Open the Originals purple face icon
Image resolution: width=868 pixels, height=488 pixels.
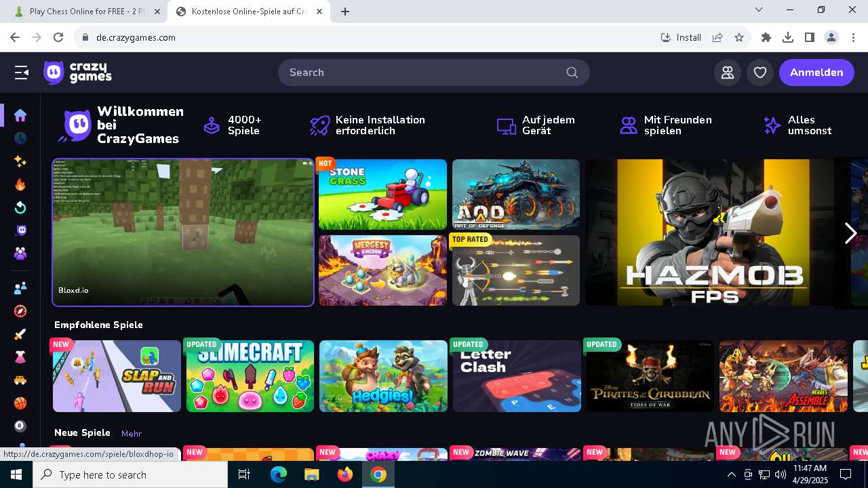coord(20,230)
